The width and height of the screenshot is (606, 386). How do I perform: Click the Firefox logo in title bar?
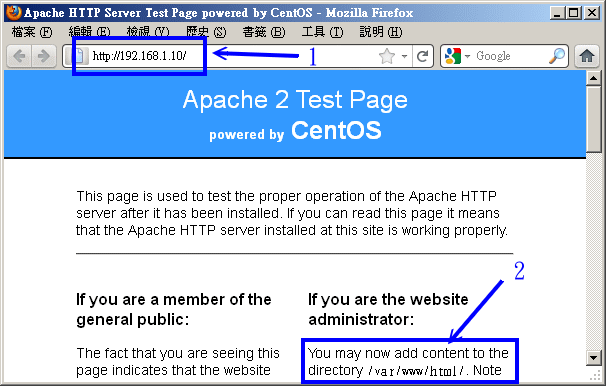tap(13, 12)
